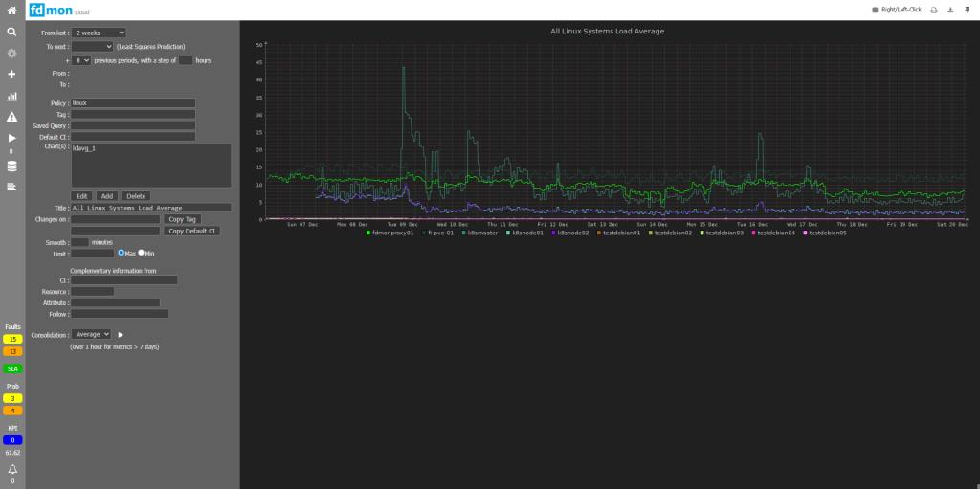Viewport: 980px width, 489px height.
Task: Click the Policy input field
Action: [x=133, y=102]
